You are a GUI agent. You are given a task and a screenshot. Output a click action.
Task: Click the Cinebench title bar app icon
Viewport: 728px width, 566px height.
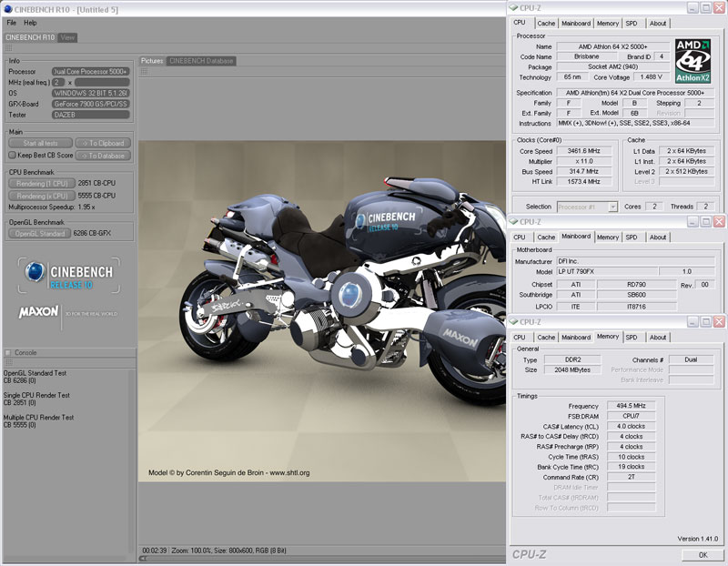tap(8, 7)
